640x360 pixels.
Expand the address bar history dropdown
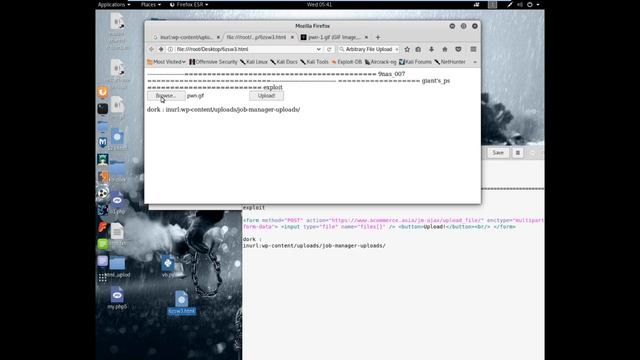pos(318,49)
